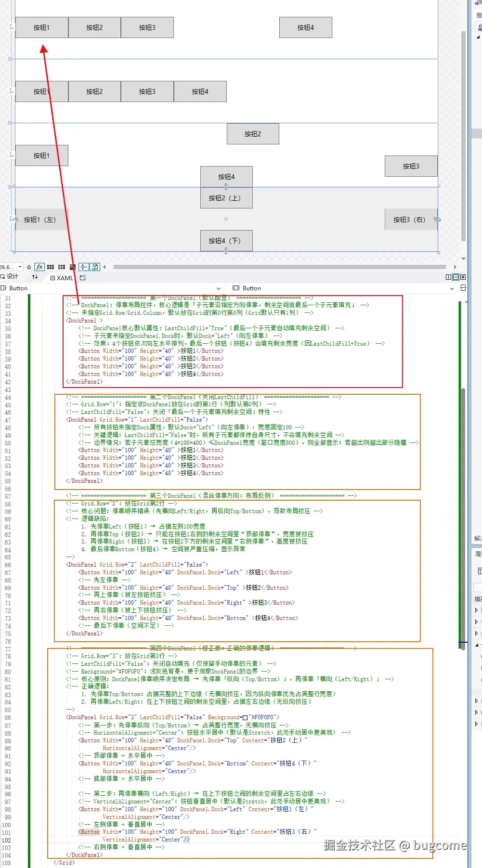Click the designer vertical scrollbar thumb

pos(463,136)
